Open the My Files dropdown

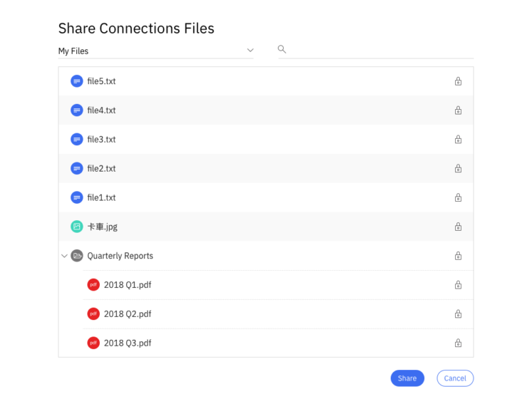155,51
